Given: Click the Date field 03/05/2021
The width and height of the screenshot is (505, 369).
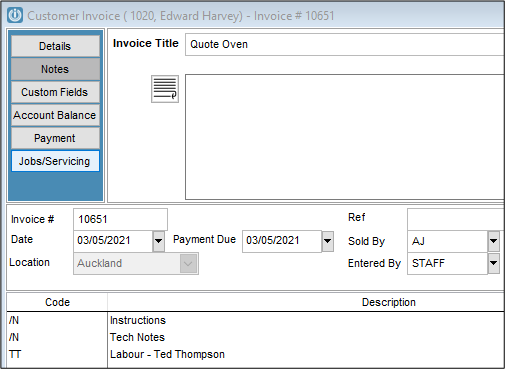Looking at the screenshot, I should point(113,241).
